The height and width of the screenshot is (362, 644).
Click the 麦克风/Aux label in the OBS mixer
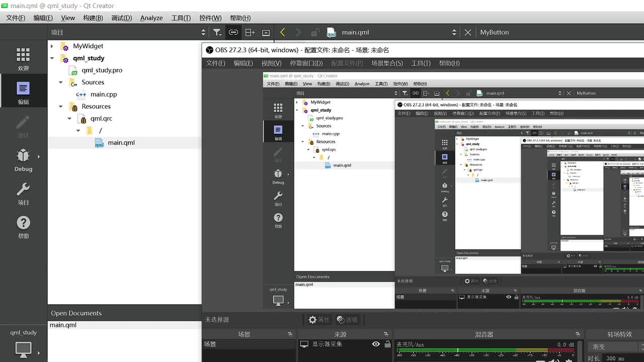point(410,345)
